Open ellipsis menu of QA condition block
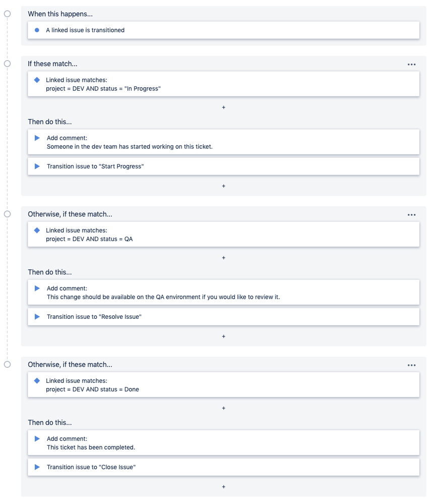440x504 pixels. (x=411, y=215)
